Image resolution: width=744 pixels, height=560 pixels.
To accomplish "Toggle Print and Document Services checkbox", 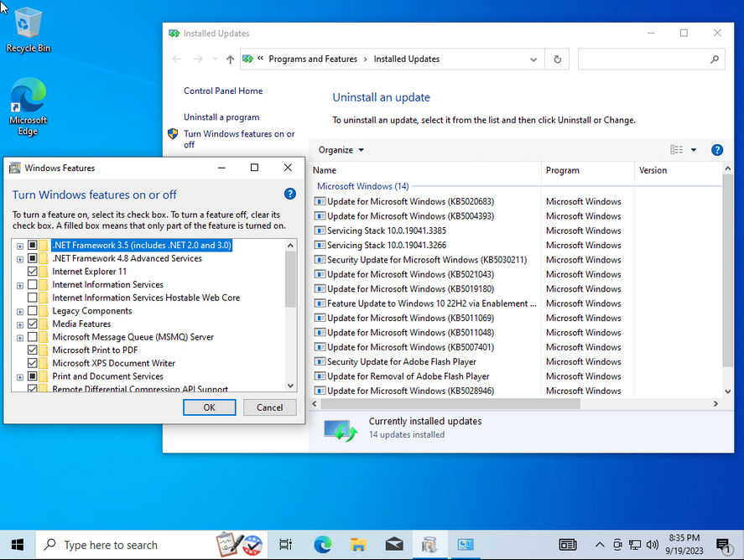I will [x=32, y=376].
